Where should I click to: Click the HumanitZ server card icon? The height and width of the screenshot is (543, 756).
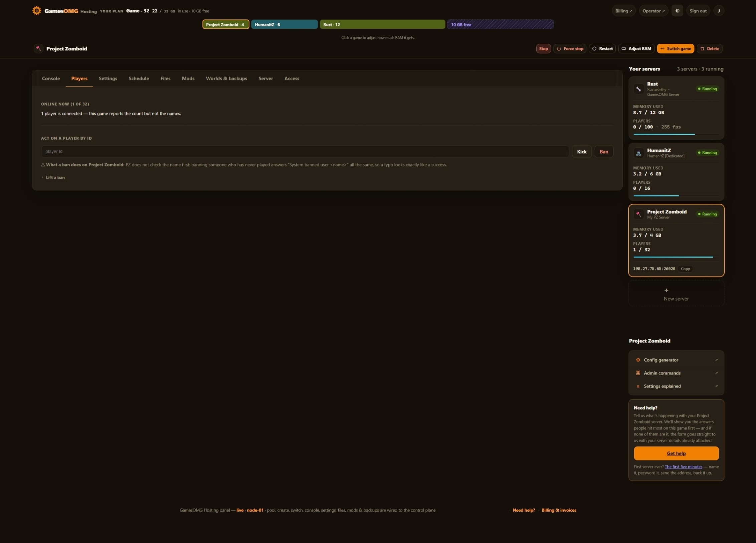(x=638, y=153)
